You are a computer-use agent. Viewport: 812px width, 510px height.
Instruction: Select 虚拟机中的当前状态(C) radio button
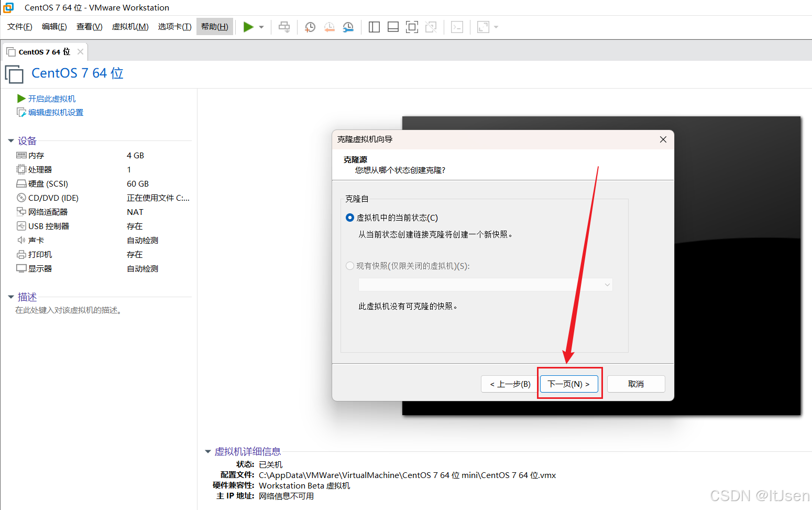(350, 218)
